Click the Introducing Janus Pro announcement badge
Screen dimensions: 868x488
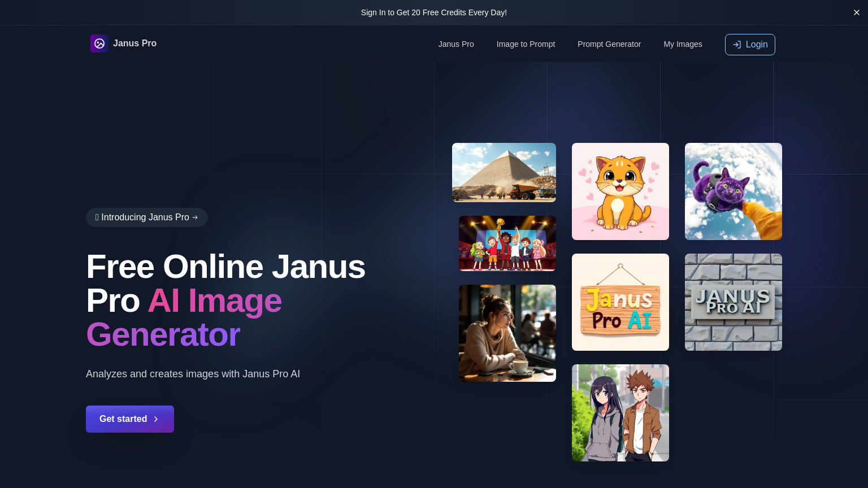[x=147, y=217]
